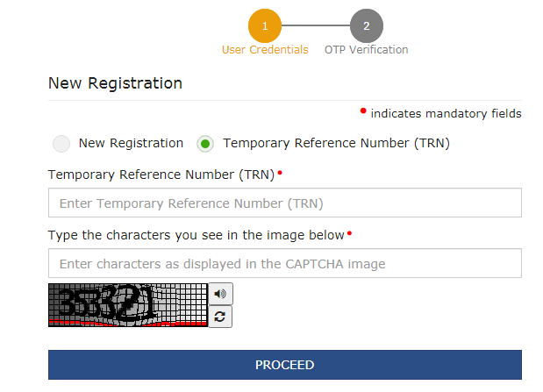Open the User Credentials step label
The image size is (543, 392).
(x=265, y=50)
